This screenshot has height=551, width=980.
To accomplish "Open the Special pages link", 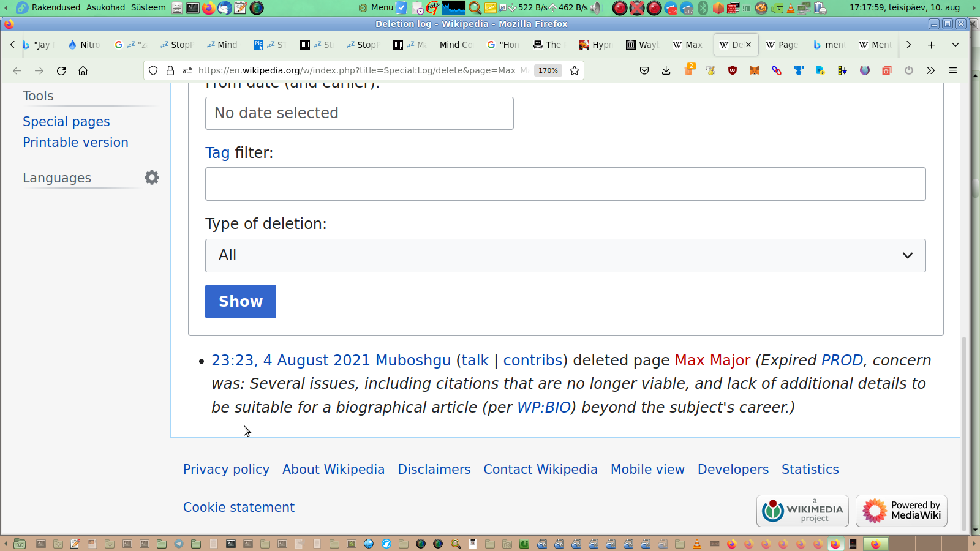I will click(66, 122).
